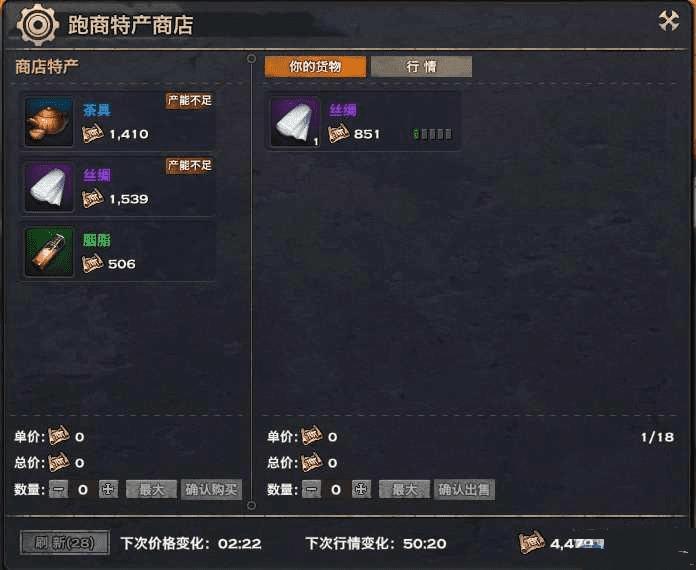Click the crossed-tools close icon at top right

point(669,20)
